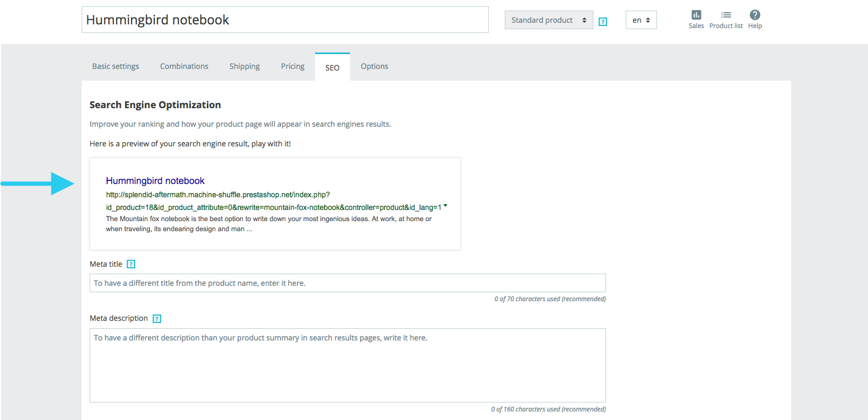
Task: Open the Product list icon
Action: (726, 15)
